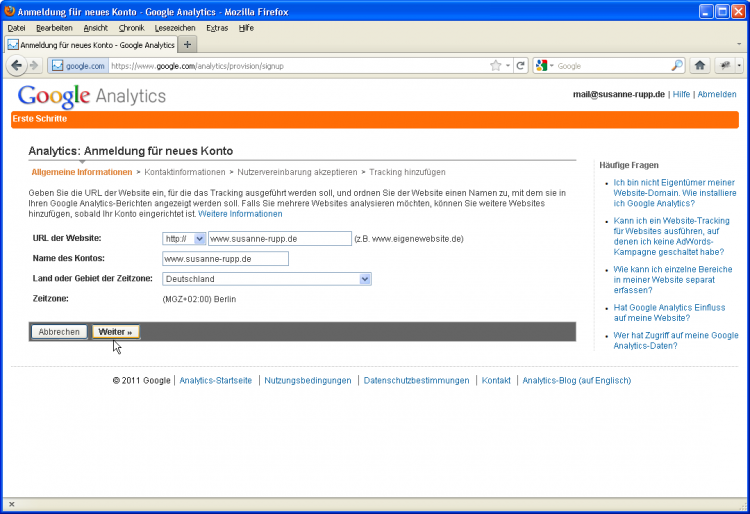
Task: Go to the browser home page icon
Action: pos(700,65)
